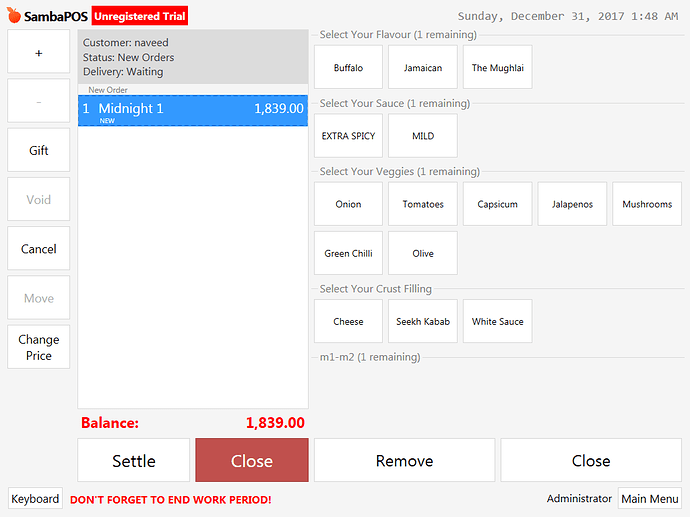Choose The Mughlai flavour
This screenshot has height=517, width=690.
tap(498, 67)
